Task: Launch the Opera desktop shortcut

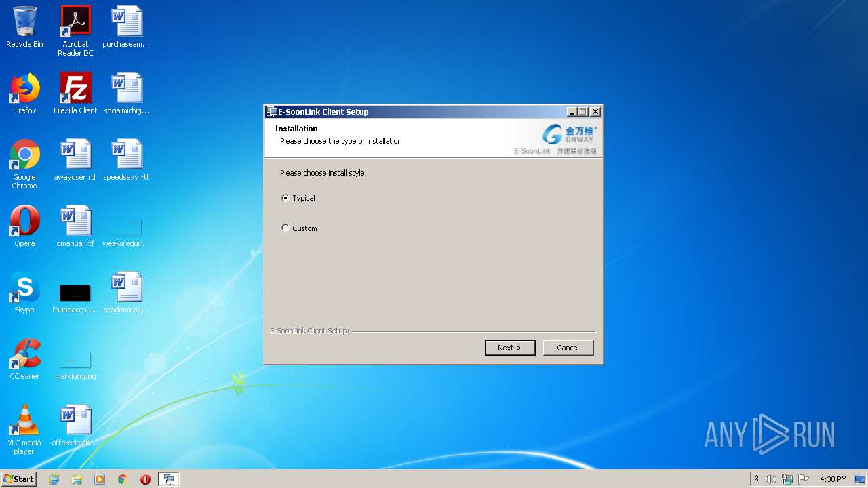Action: pos(24,226)
